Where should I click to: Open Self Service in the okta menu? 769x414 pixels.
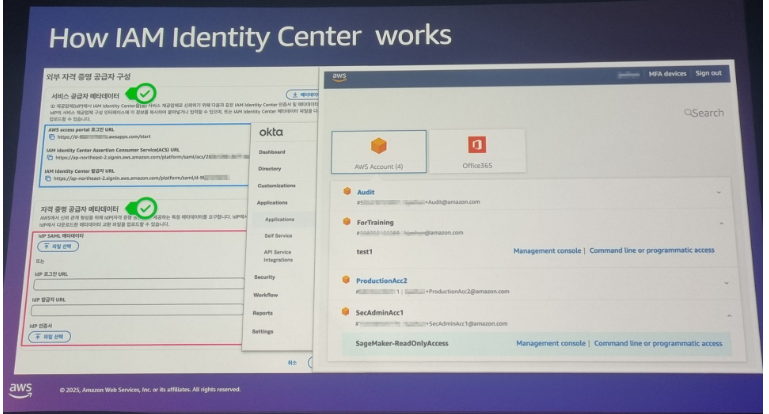pyautogui.click(x=278, y=236)
